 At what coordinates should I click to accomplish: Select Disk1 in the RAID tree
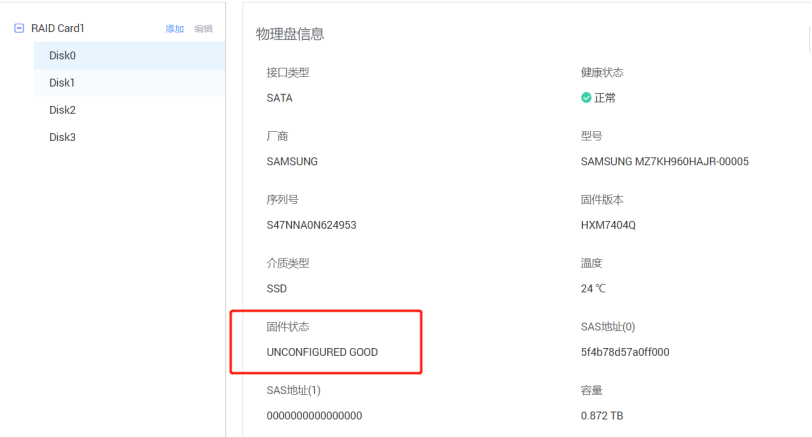62,83
